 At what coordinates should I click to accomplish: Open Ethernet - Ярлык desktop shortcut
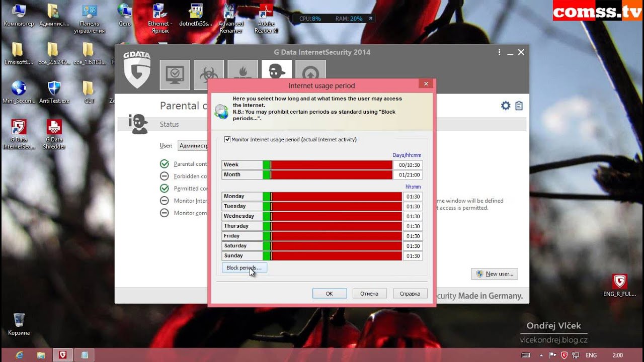coord(160,19)
